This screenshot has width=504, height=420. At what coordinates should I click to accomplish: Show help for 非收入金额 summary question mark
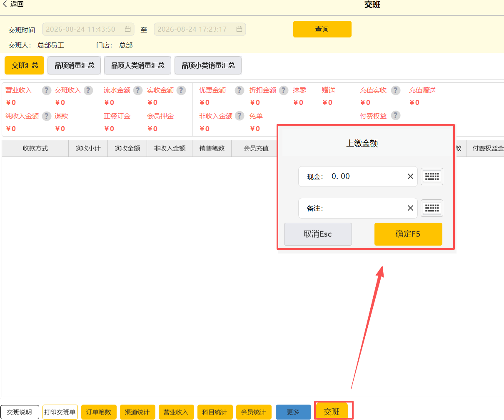(240, 116)
